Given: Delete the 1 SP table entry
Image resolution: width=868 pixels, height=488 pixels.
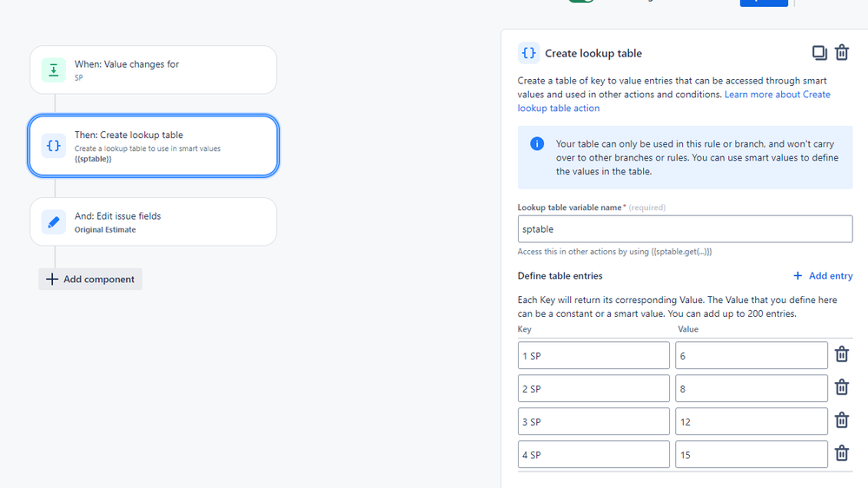Looking at the screenshot, I should 841,354.
